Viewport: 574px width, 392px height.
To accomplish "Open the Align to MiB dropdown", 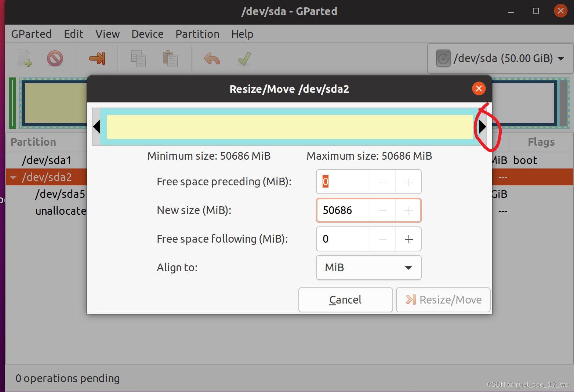I will pyautogui.click(x=368, y=268).
